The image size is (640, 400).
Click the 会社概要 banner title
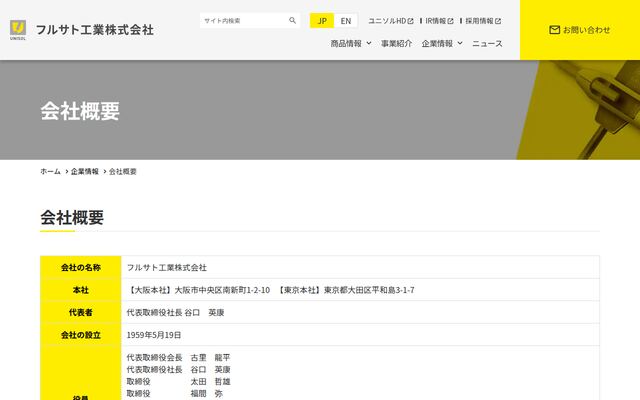click(x=80, y=111)
